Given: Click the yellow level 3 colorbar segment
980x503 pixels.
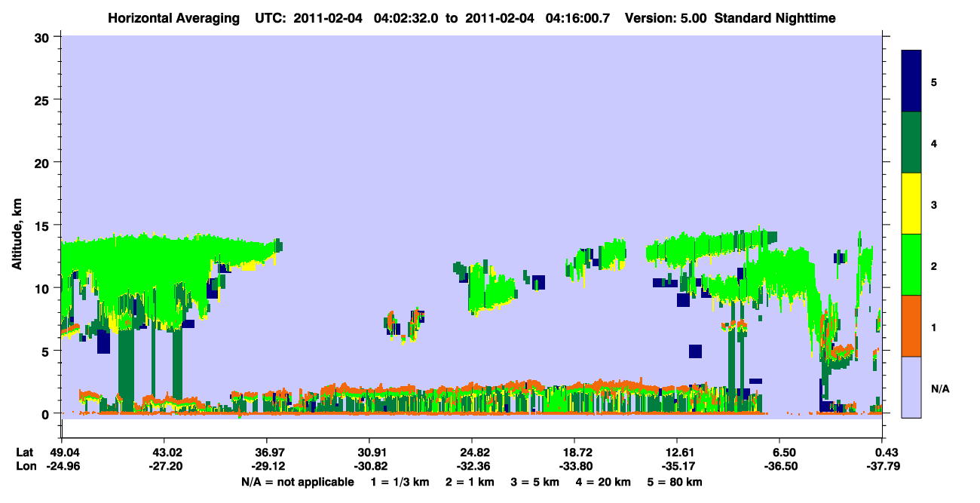Looking at the screenshot, I should click(911, 204).
